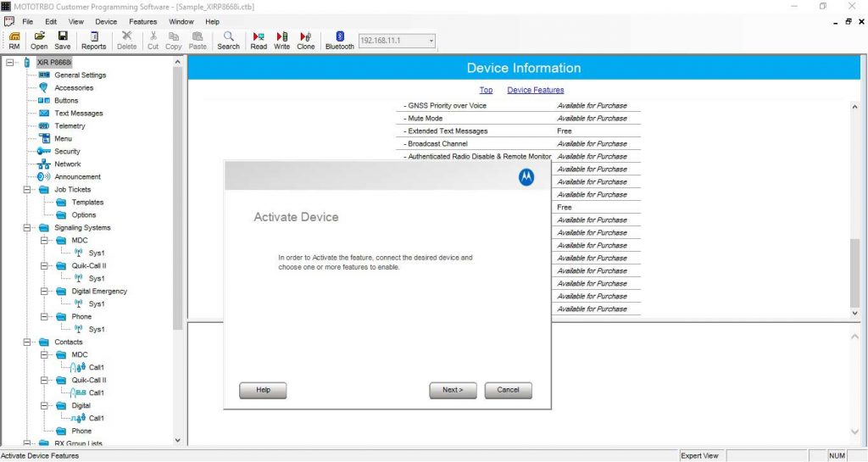Click the Bluetooth toolbar icon
The image size is (868, 462).
click(x=339, y=41)
